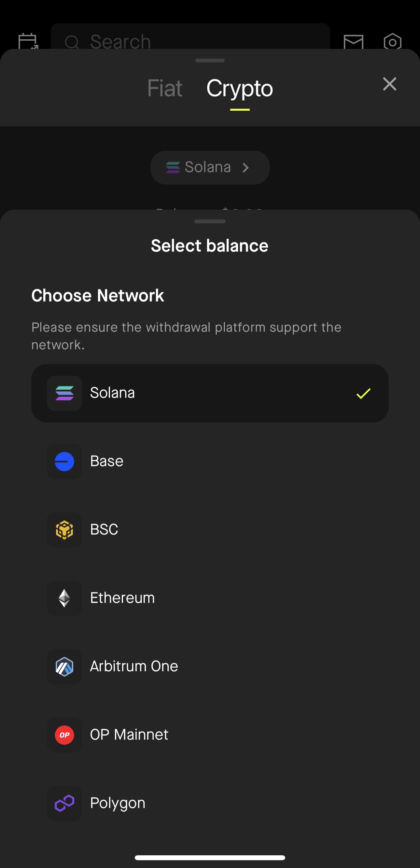Screen dimensions: 420x868
Task: Tap the Arbitrum One logo icon
Action: pyautogui.click(x=64, y=666)
